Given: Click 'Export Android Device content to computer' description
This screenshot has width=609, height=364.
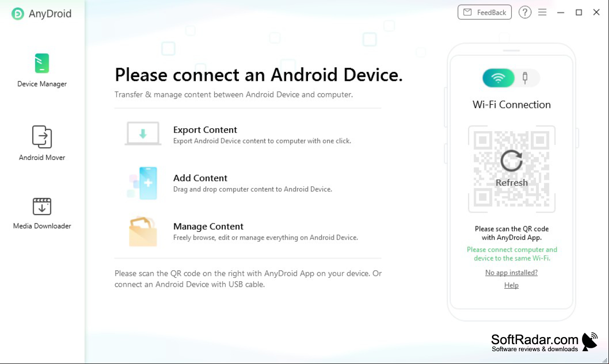Looking at the screenshot, I should pos(262,141).
